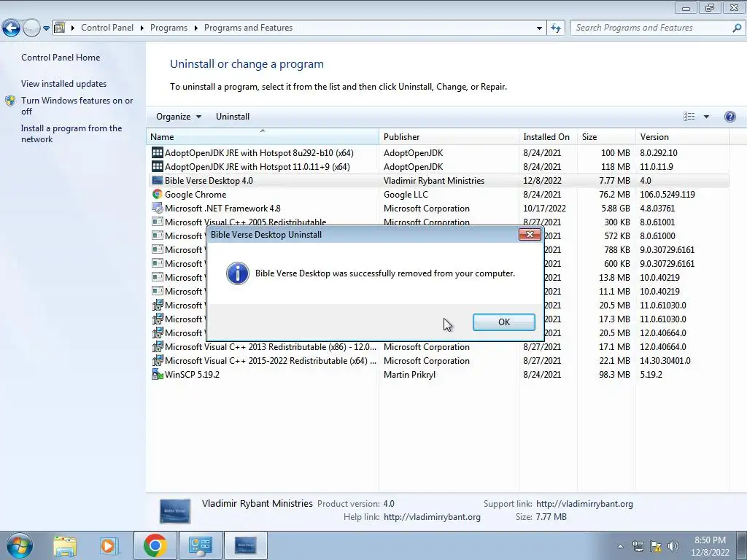
Task: Select Microsoft .NET Framework 4.8 entry
Action: (222, 208)
